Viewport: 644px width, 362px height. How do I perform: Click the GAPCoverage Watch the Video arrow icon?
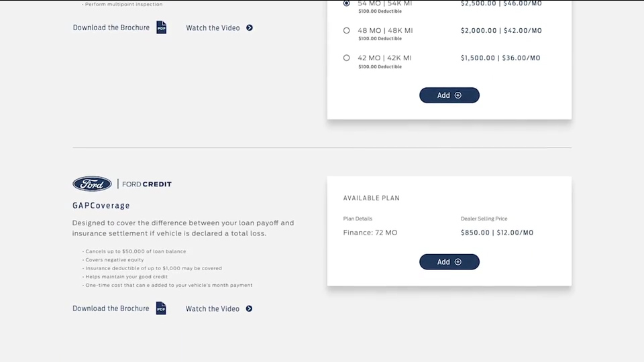[249, 308]
